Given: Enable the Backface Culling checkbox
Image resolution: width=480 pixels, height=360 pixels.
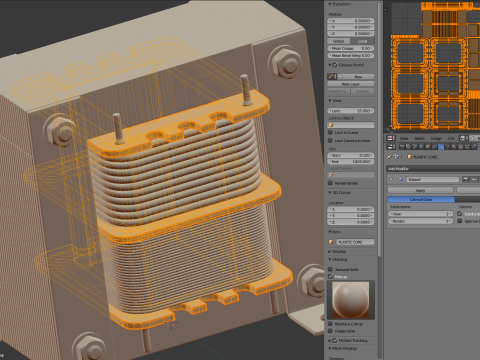Looking at the screenshot, I should (330, 324).
